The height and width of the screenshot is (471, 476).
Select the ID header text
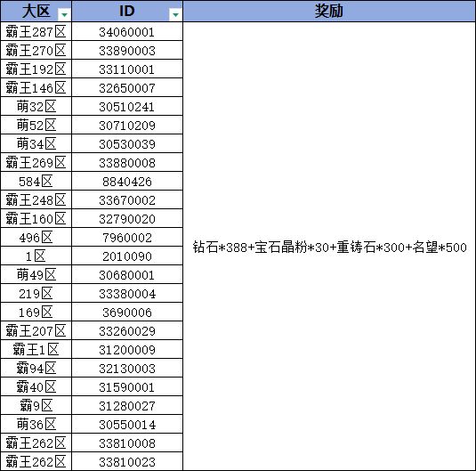(x=127, y=12)
